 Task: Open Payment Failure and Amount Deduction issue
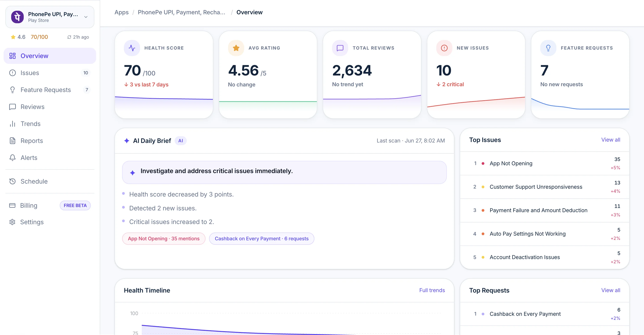point(544,210)
